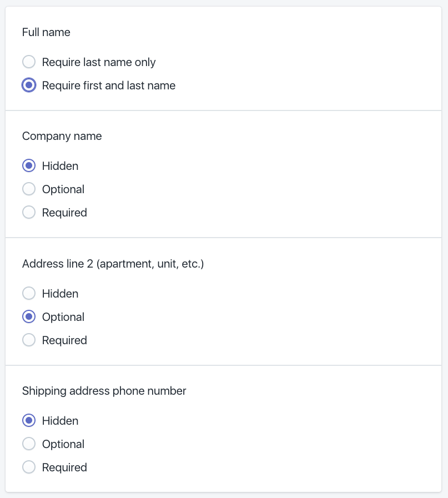Select 'Optional' for Address line 2

[x=29, y=316]
